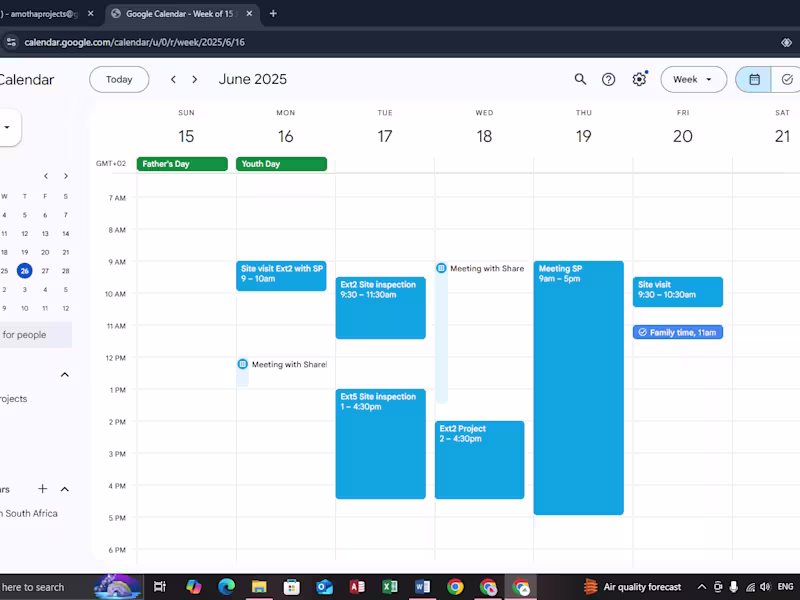The height and width of the screenshot is (600, 800).
Task: Open Air quality forecast widget
Action: pyautogui.click(x=633, y=587)
